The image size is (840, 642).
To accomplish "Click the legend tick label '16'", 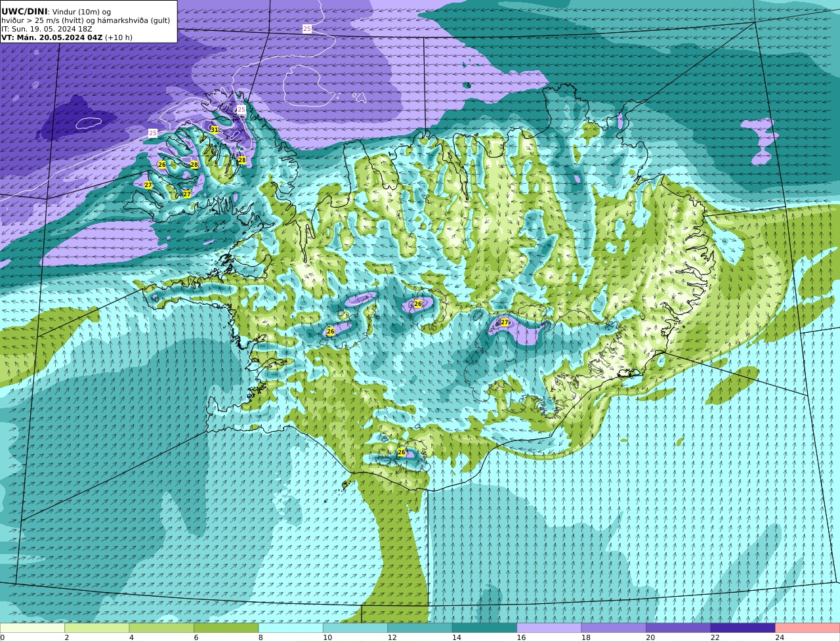I will click(x=521, y=637).
